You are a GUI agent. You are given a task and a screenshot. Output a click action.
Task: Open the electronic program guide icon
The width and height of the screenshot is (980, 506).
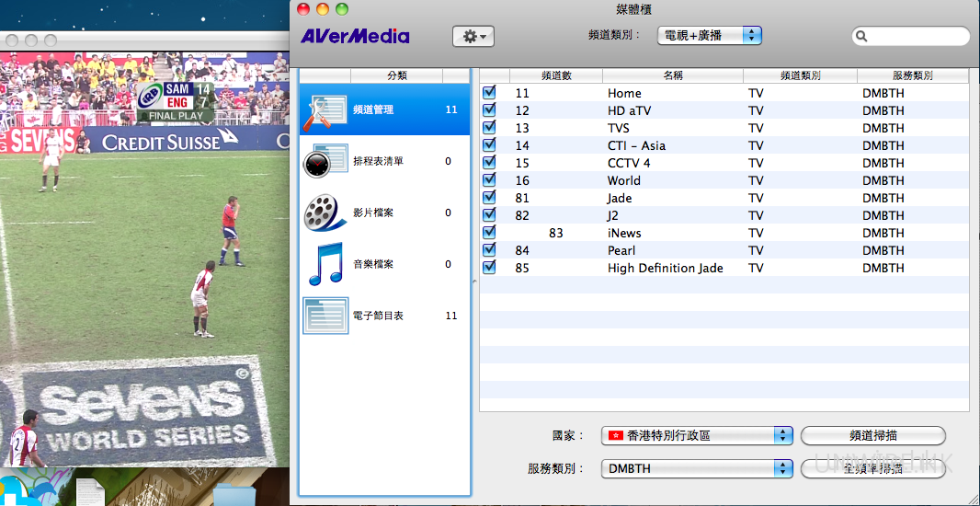(x=324, y=316)
